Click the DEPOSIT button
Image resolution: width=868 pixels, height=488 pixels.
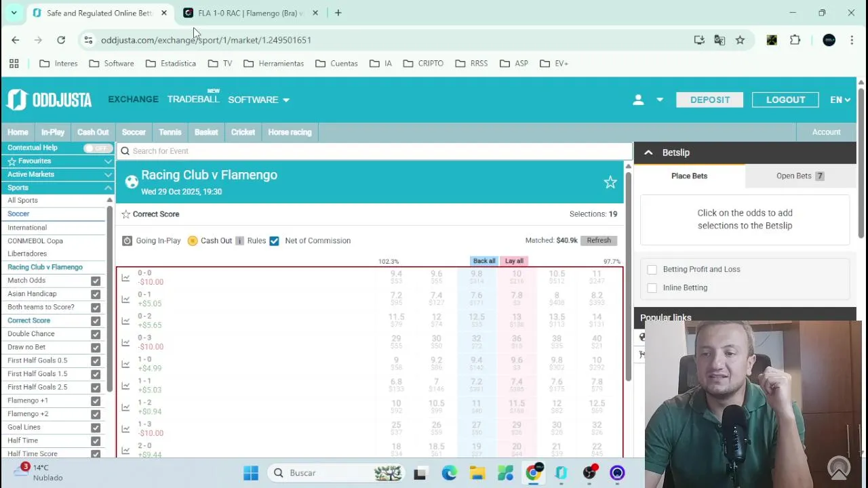coord(710,100)
